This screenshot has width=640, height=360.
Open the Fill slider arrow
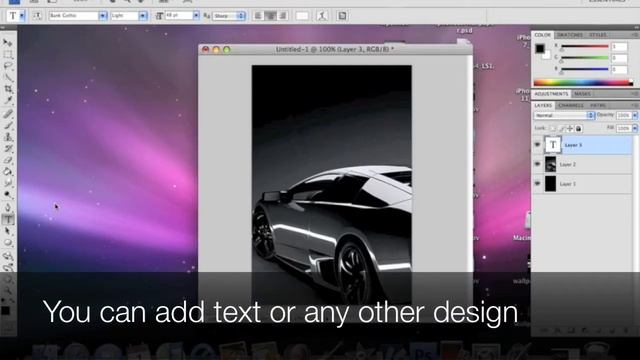(635, 128)
